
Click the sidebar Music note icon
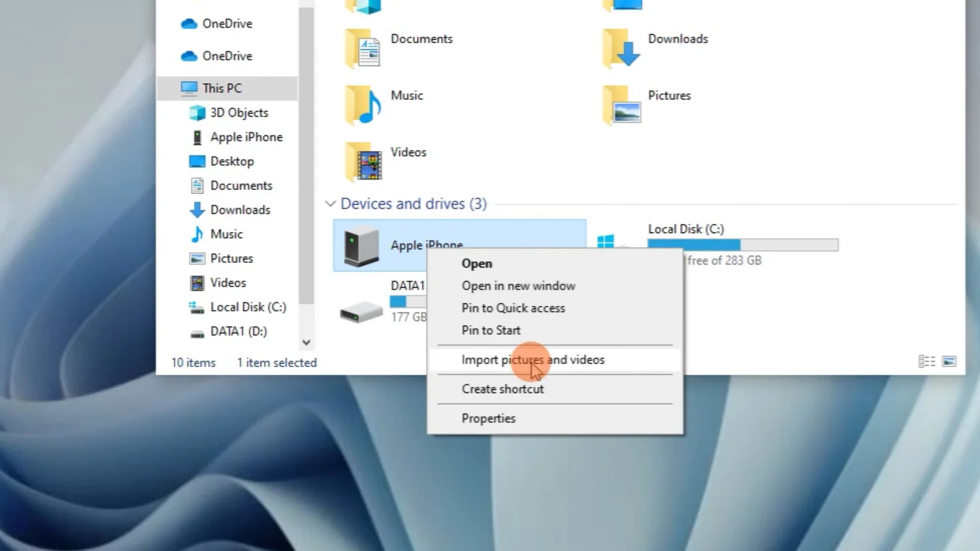coord(197,234)
